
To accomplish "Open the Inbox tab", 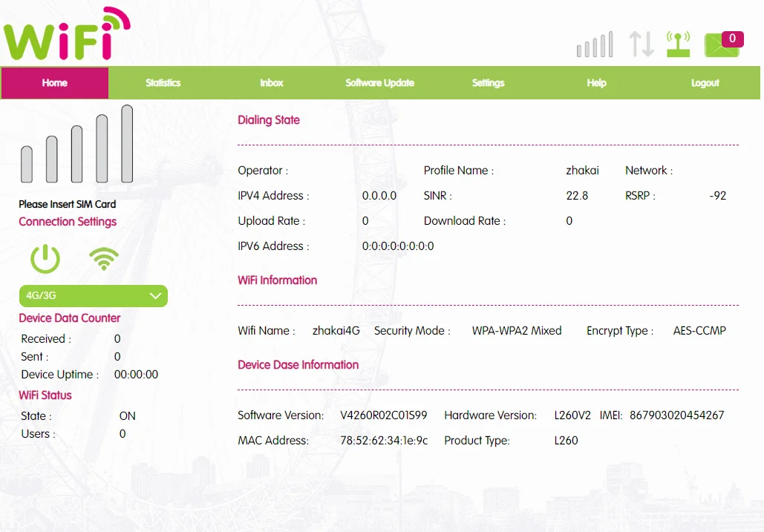I will coord(271,83).
